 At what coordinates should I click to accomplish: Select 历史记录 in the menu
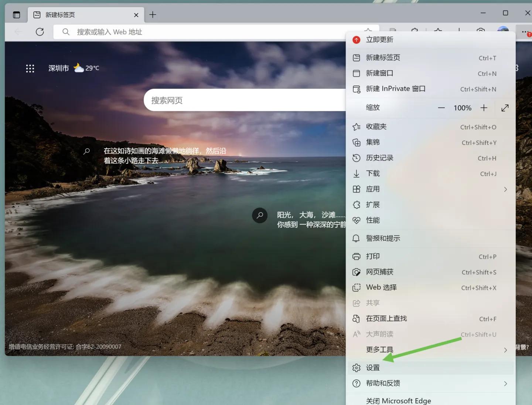click(x=379, y=158)
